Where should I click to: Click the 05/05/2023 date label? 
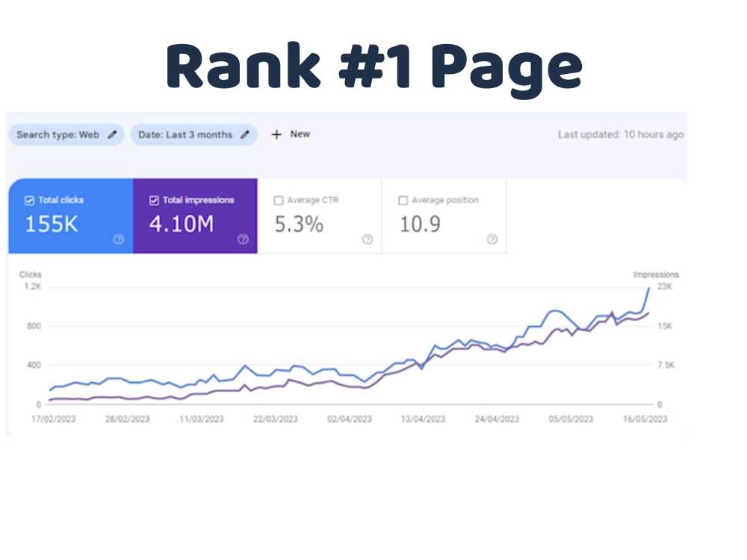coord(571,419)
